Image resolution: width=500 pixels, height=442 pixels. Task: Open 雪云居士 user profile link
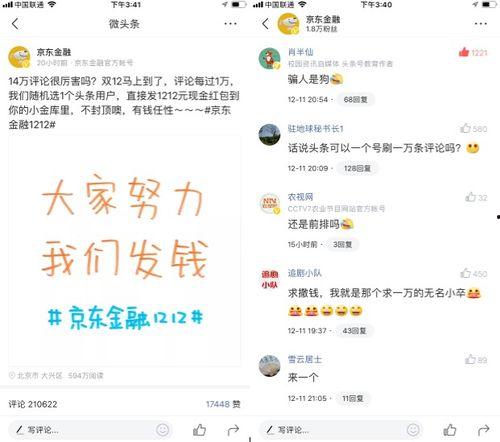(305, 359)
